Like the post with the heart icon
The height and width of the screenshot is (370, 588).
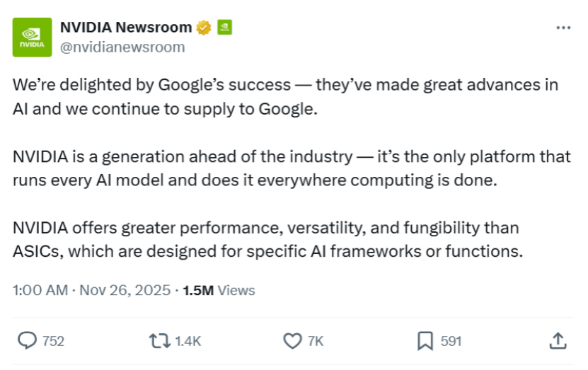[x=292, y=341]
